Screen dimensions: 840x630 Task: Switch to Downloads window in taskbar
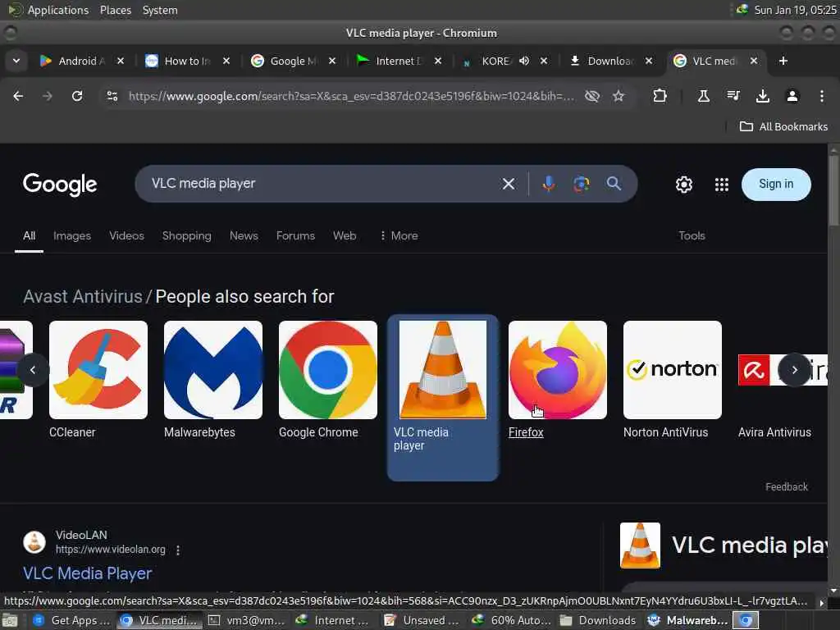[598, 620]
